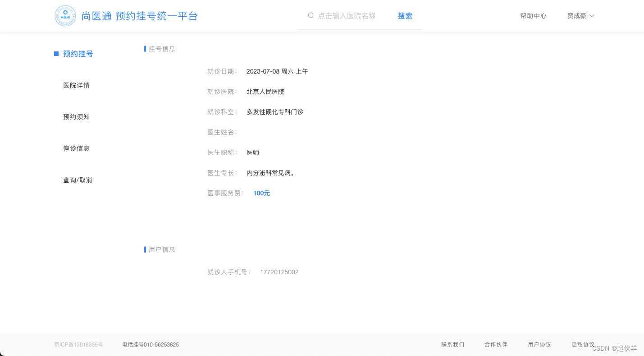Click the 搜索 button
The width and height of the screenshot is (644, 356).
pyautogui.click(x=405, y=16)
